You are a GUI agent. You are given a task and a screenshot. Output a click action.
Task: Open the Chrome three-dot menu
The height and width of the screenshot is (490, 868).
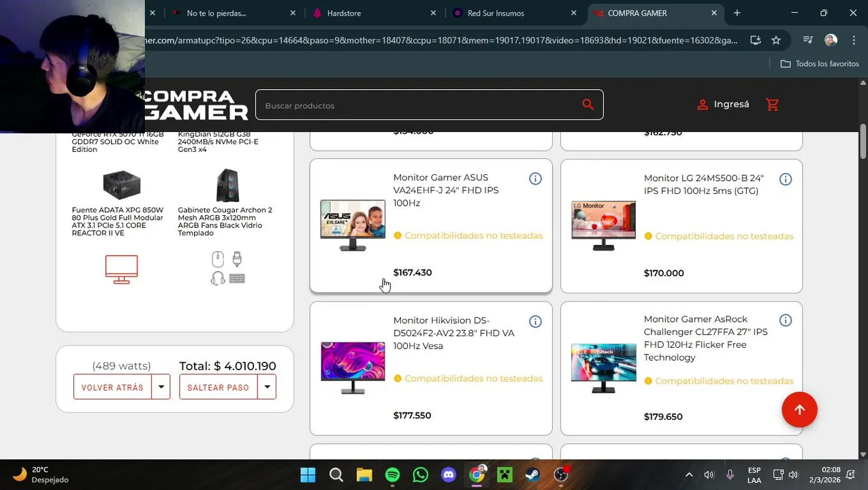click(854, 40)
